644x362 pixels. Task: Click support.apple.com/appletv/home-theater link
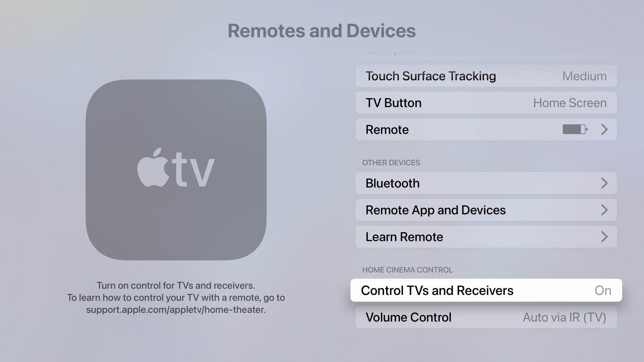click(175, 309)
